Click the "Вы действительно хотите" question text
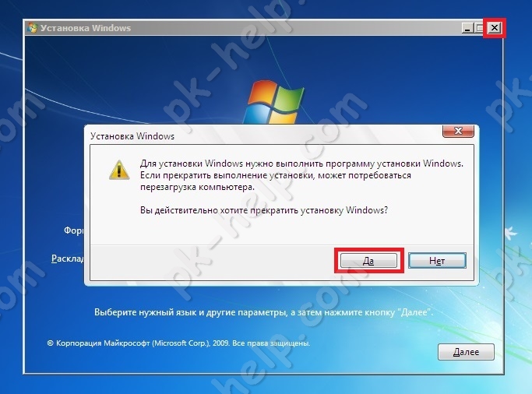 [x=264, y=210]
